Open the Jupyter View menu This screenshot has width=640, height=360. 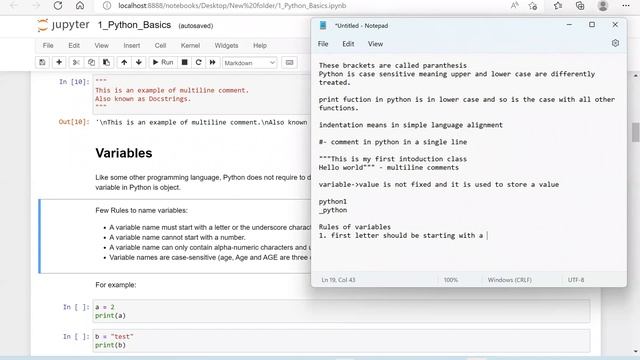[102, 45]
